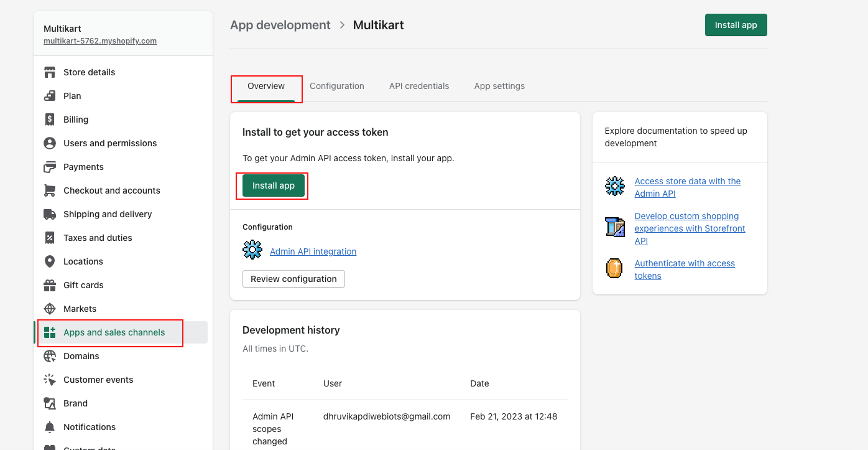Click the Multikart store name in sidebar
The height and width of the screenshot is (450, 868).
tap(62, 29)
